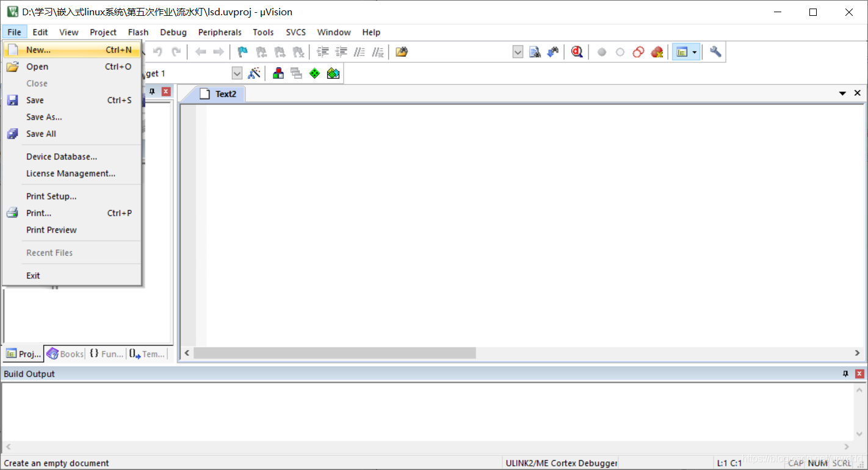Click the Incremental Find binoculars icon
This screenshot has width=868, height=470.
point(553,52)
